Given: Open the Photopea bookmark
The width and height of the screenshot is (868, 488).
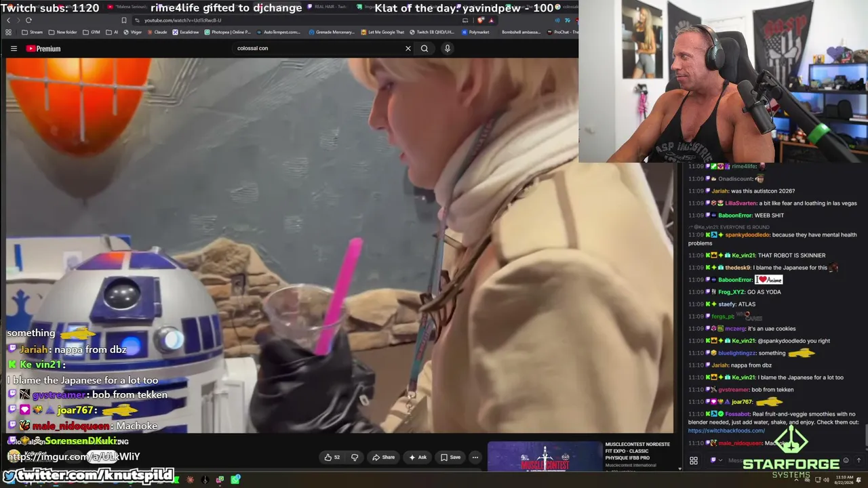Looking at the screenshot, I should [x=228, y=32].
